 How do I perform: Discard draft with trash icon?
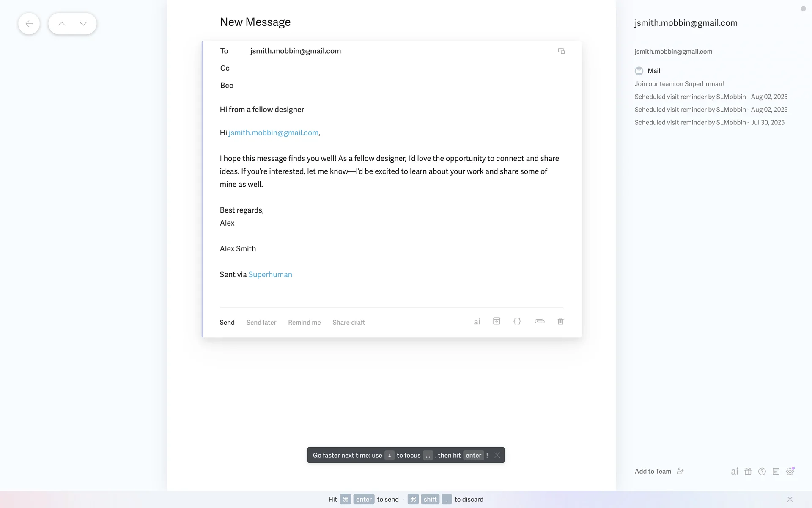pyautogui.click(x=560, y=321)
